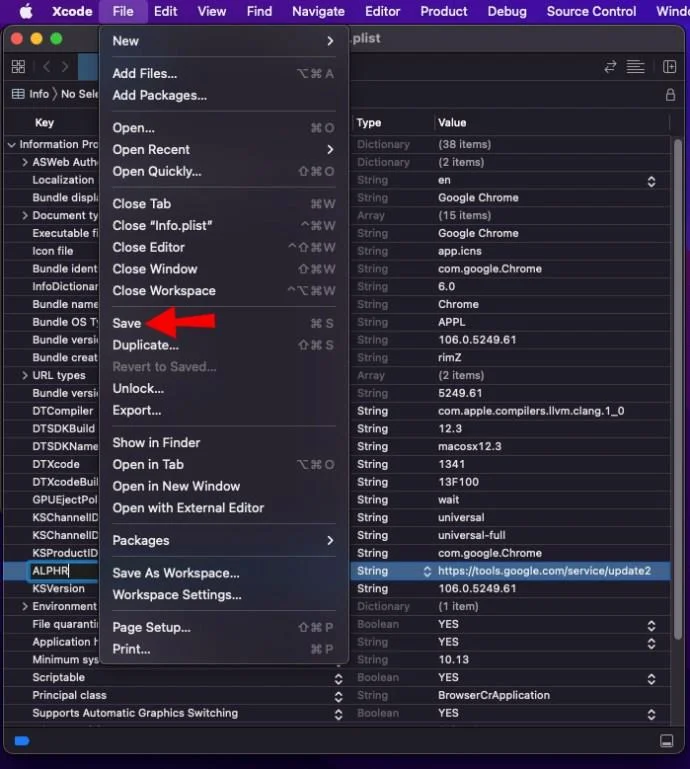This screenshot has width=690, height=769.
Task: Expand the Open Recent submenu
Action: coord(330,150)
